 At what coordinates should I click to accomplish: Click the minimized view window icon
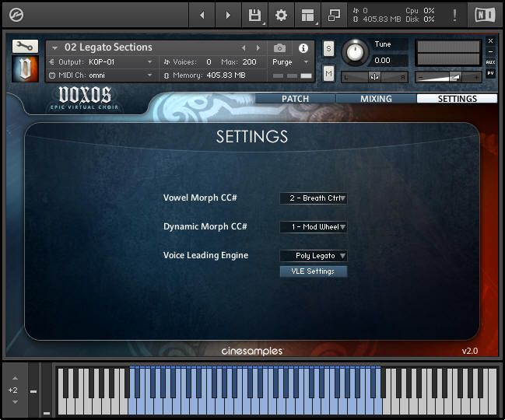click(x=334, y=15)
